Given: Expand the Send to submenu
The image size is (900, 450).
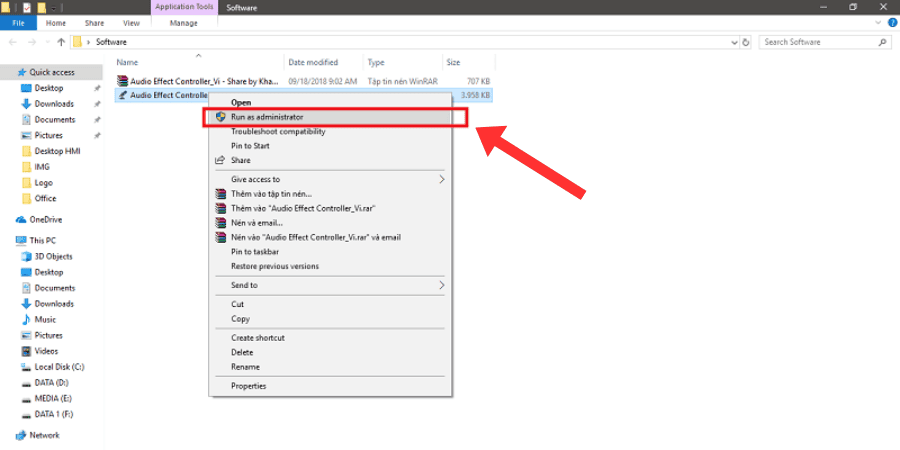Looking at the screenshot, I should pos(330,285).
